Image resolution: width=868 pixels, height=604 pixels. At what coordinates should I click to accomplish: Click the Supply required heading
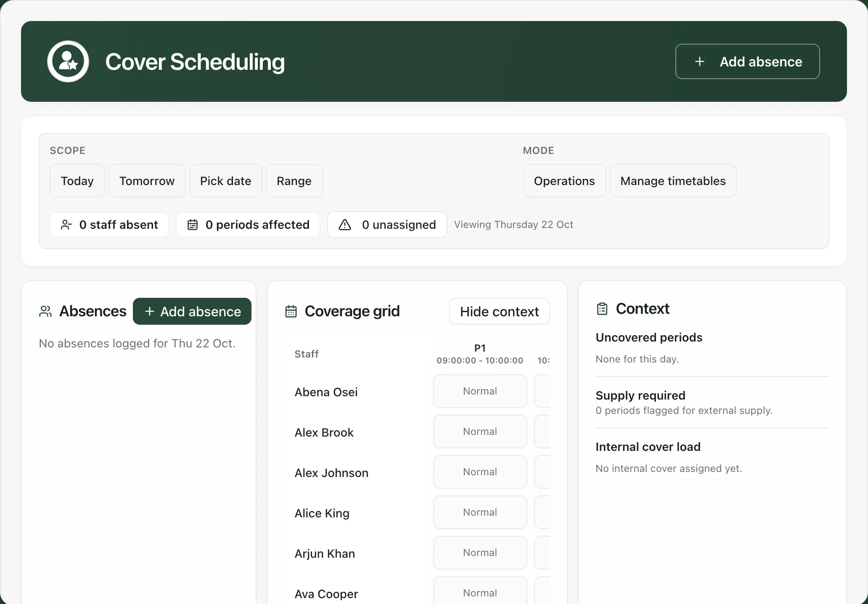click(640, 395)
